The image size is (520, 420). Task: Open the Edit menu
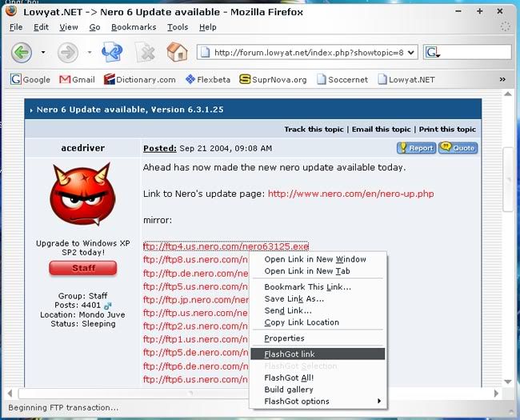point(41,27)
